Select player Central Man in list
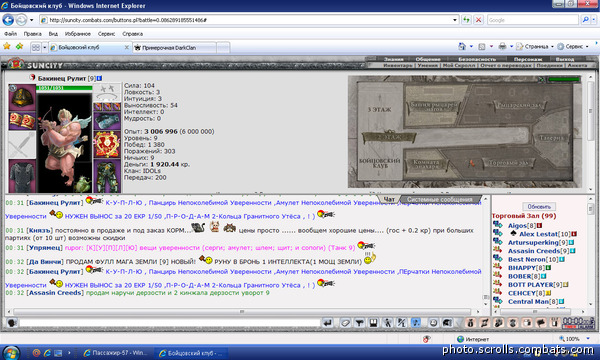Image resolution: width=600 pixels, height=360 pixels. 527,301
